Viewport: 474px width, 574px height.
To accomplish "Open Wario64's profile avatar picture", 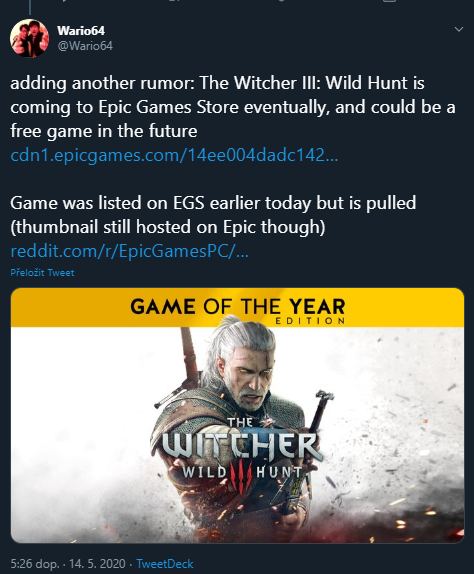I will [29, 38].
